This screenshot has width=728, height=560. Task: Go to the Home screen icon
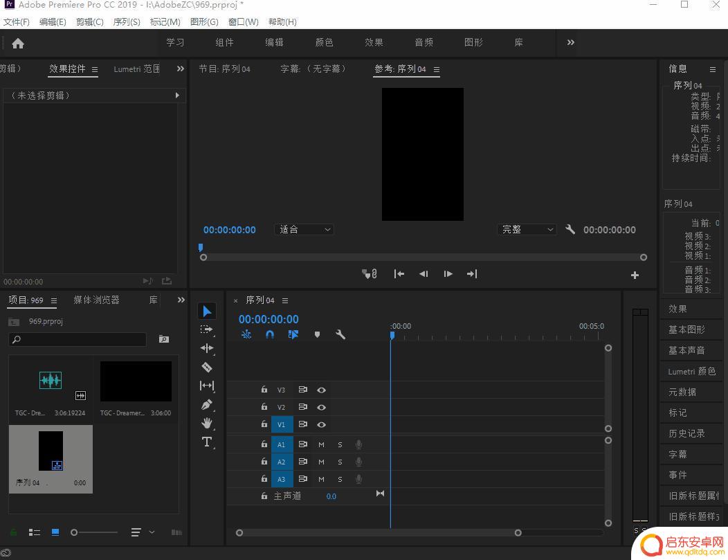coord(17,43)
